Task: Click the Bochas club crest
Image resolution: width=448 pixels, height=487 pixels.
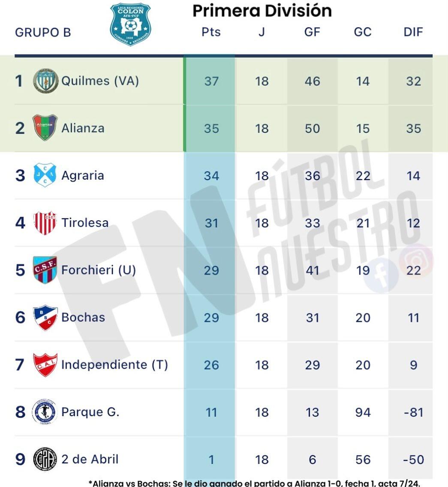Action: (45, 318)
